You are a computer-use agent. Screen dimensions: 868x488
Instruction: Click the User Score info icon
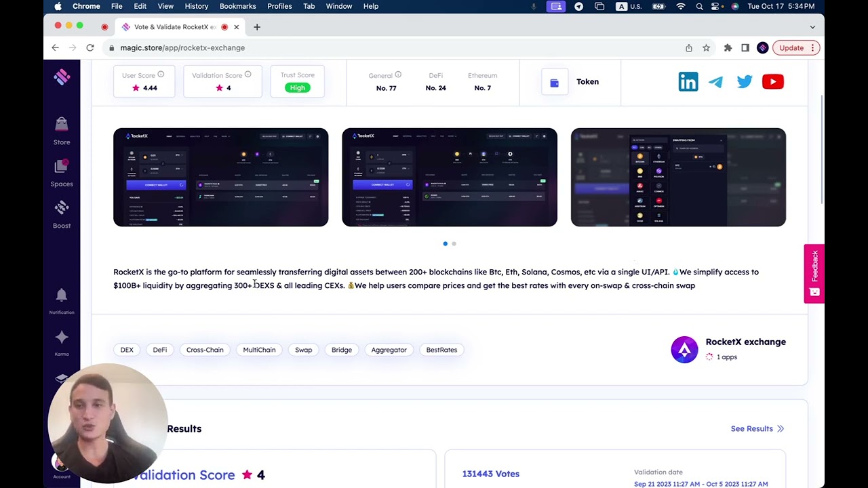click(161, 75)
